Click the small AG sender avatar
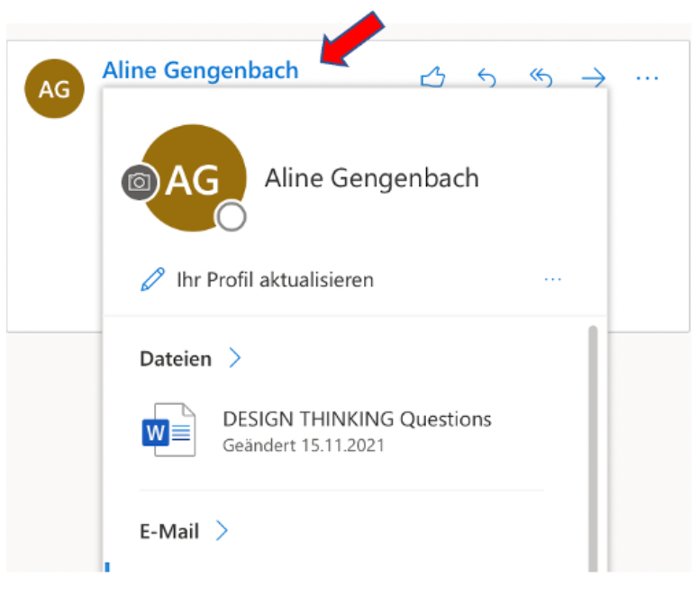700x595 pixels. point(54,90)
